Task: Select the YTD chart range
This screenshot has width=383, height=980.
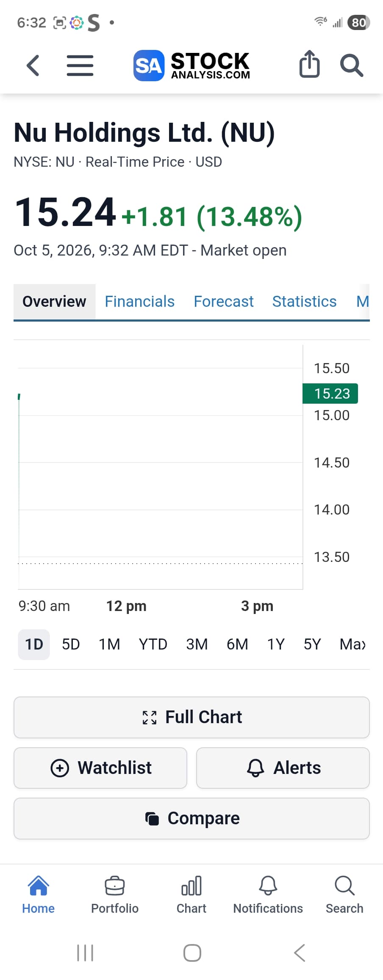Action: pyautogui.click(x=153, y=644)
